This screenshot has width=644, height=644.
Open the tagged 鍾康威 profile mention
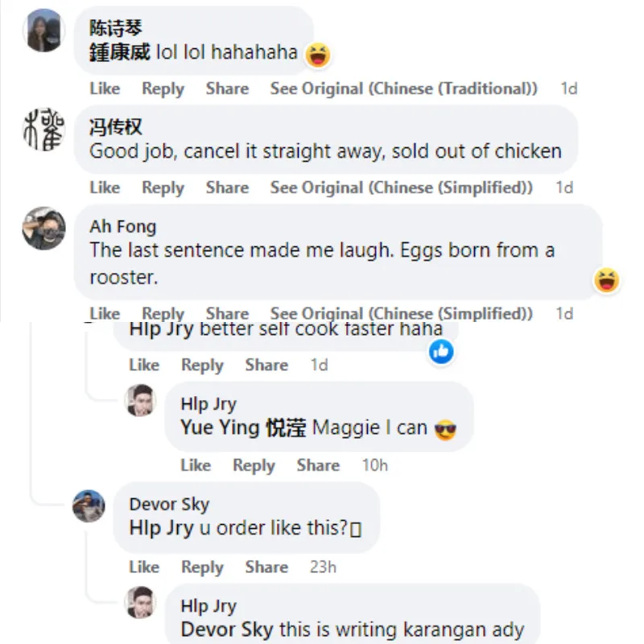(x=120, y=53)
